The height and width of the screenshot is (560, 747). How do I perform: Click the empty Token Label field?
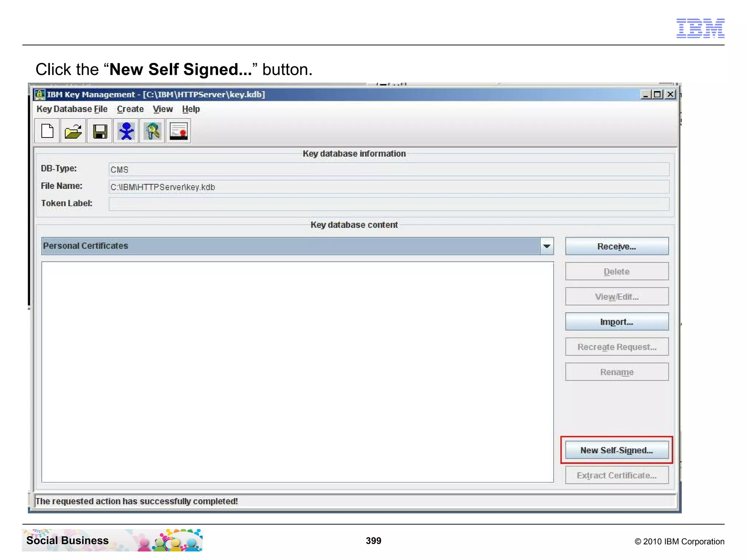tap(389, 204)
